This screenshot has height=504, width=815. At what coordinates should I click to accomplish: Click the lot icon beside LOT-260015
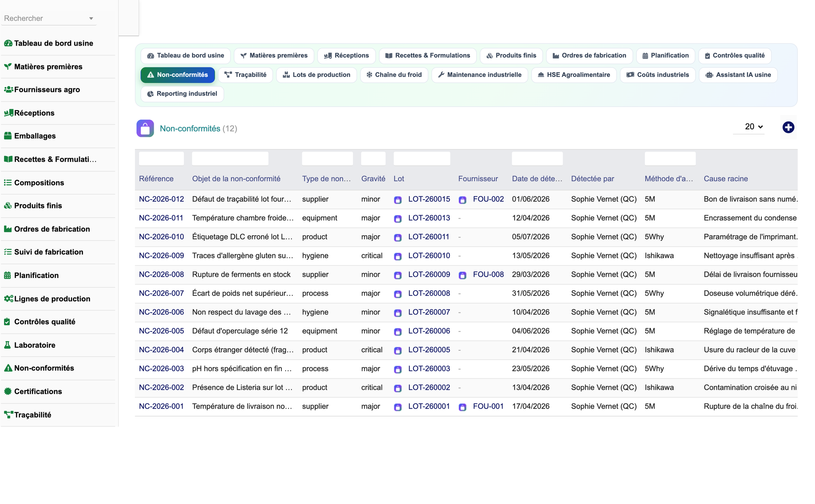click(x=398, y=200)
